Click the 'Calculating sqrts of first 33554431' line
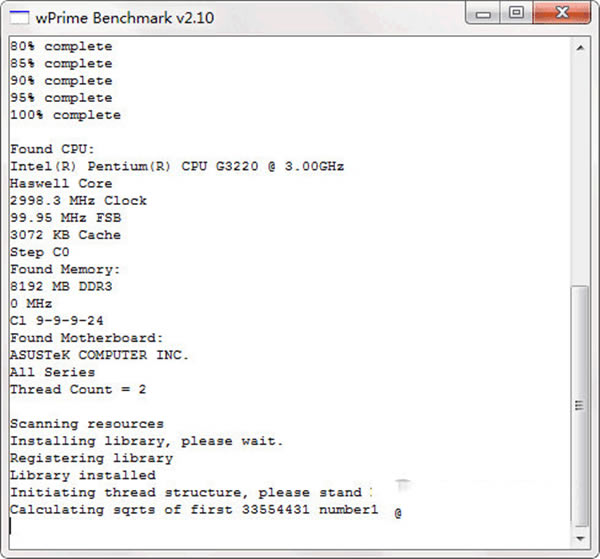The image size is (600, 559). coord(194,509)
